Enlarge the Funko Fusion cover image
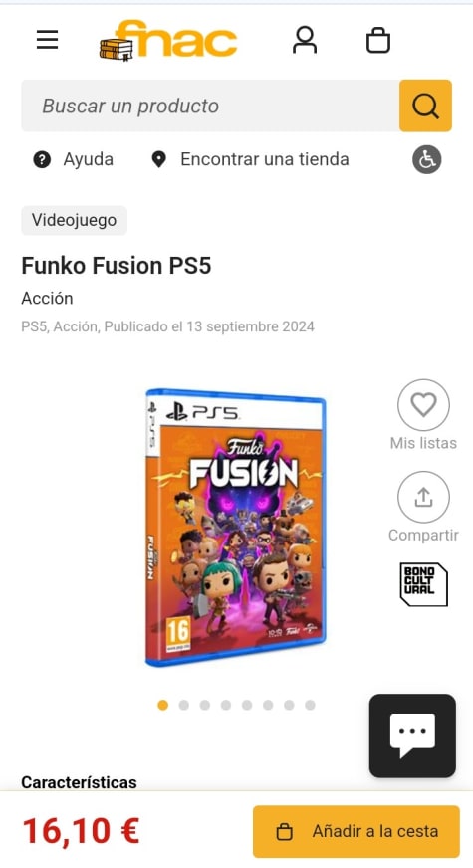Viewport: 473px width, 868px height. [x=235, y=528]
